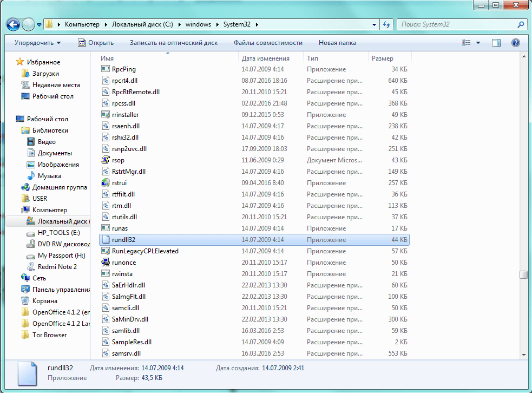The image size is (532, 393).
Task: Click the Открыть toolbar button
Action: [x=96, y=43]
